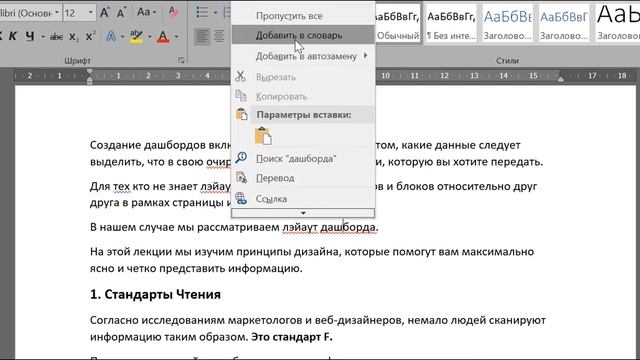This screenshot has height=360, width=640.
Task: Expand highlight color palette arrow
Action: (149, 37)
